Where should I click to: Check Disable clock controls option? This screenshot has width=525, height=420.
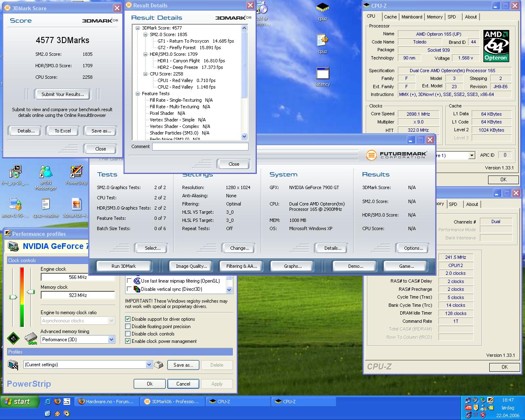tap(128, 334)
